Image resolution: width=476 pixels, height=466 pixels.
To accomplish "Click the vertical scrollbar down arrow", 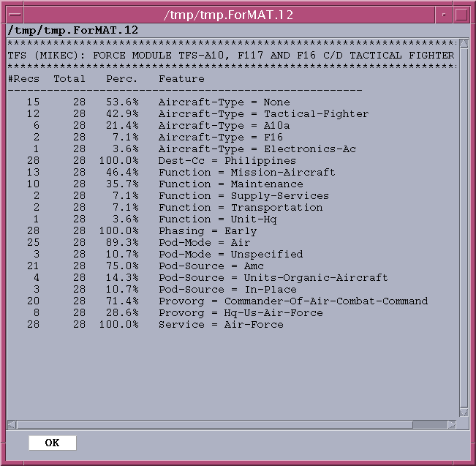I will (x=463, y=413).
